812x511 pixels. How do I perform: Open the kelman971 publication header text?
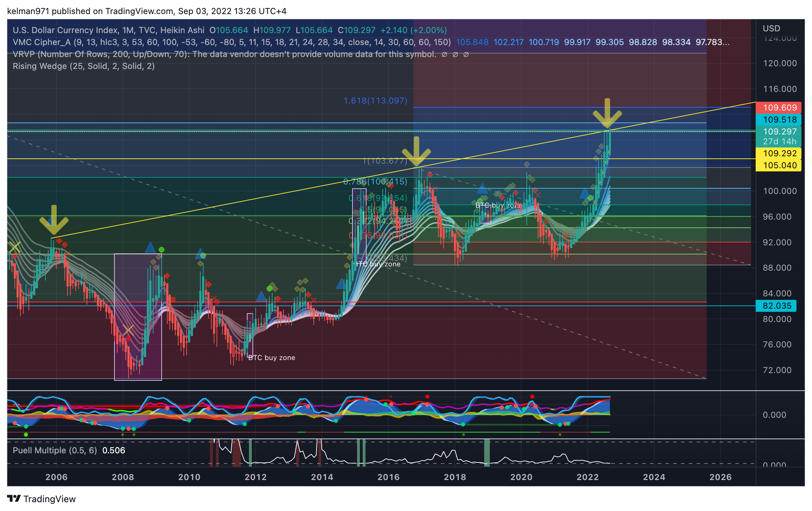(x=146, y=11)
